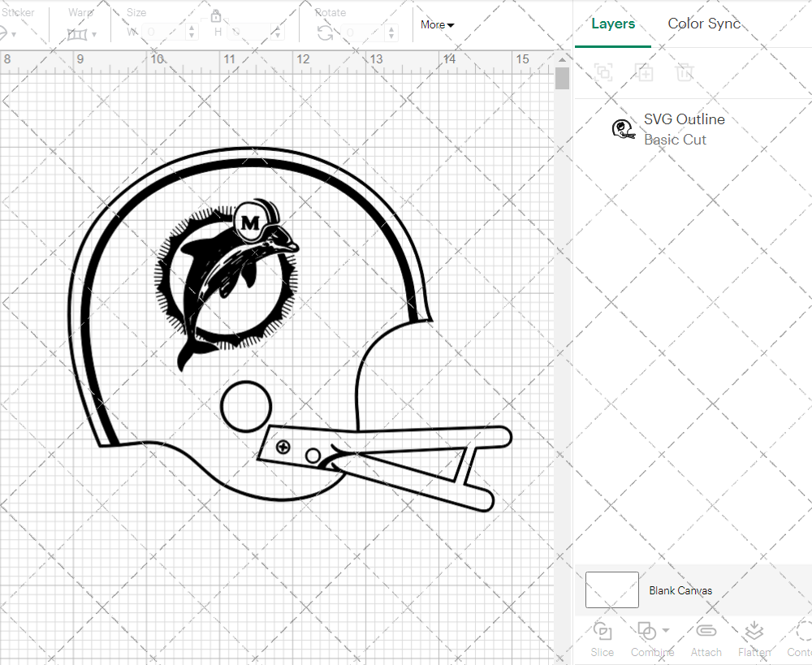Switch to the Color Sync tab

click(704, 24)
